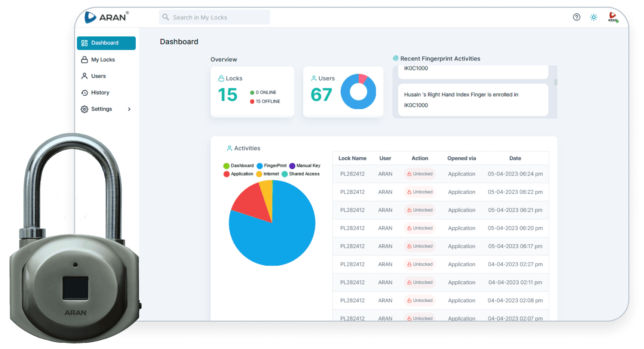Screen dimensions: 644x349
Task: Click date 04-04-2023 02:27 pm
Action: pos(515,264)
